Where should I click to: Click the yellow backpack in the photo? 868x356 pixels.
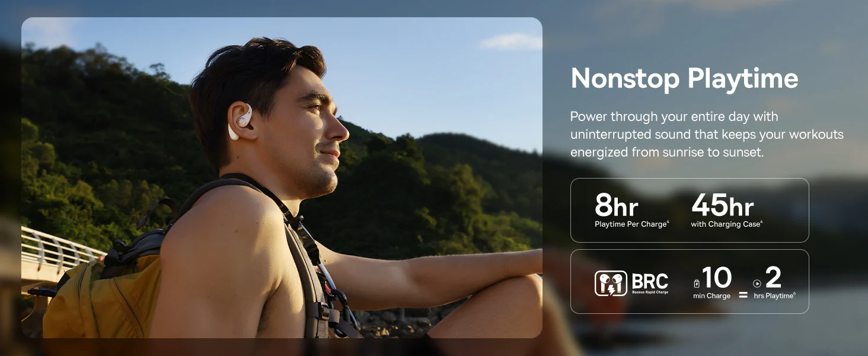tap(101, 291)
